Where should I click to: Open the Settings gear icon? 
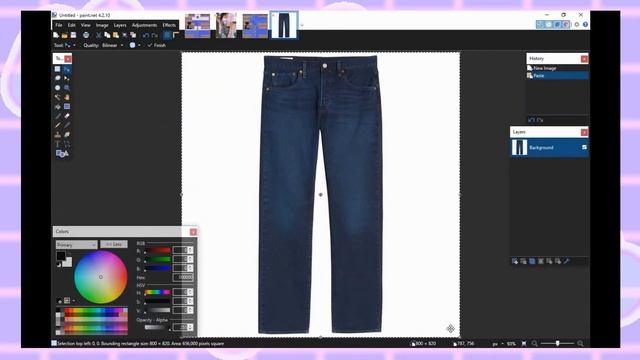(577, 24)
